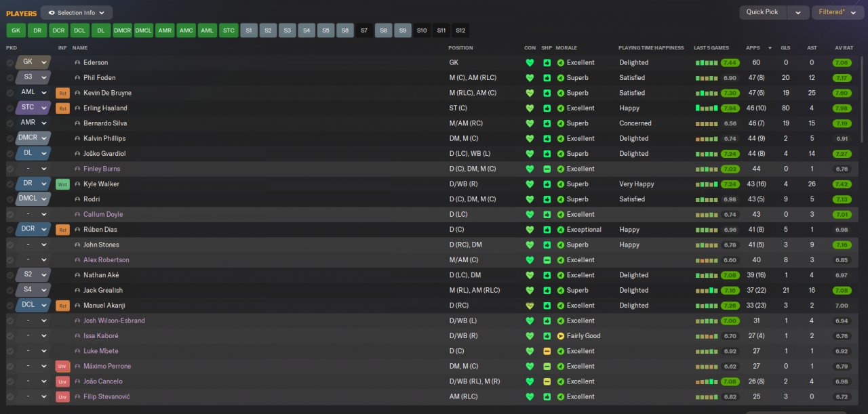Click John Stones' match sharpness icon
868x414 pixels.
point(547,245)
